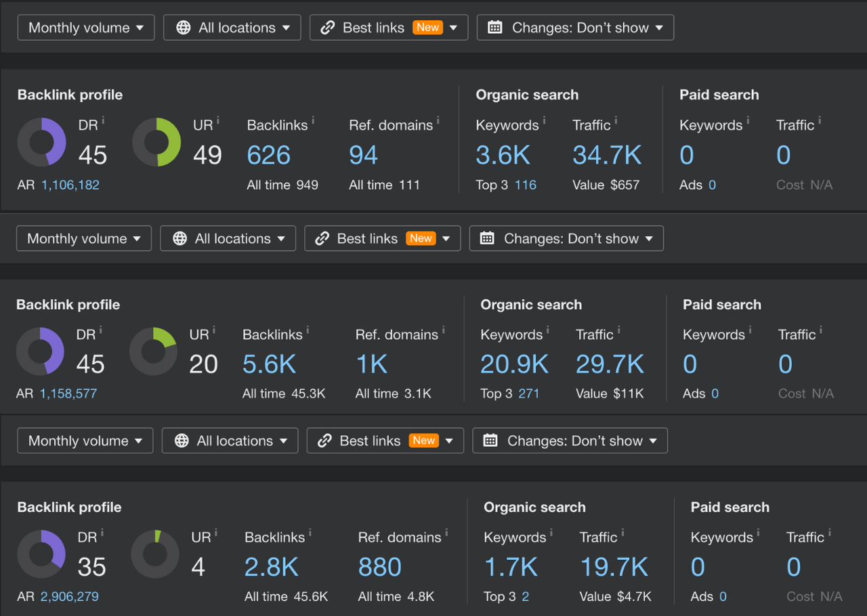Open the organic Keywords value 20.9K
Image resolution: width=867 pixels, height=616 pixels.
pyautogui.click(x=514, y=365)
